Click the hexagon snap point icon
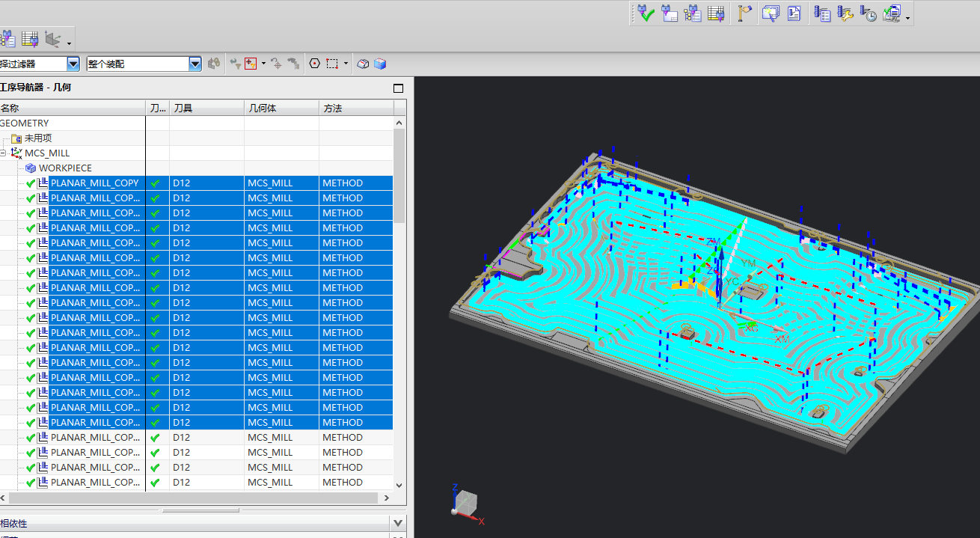Screen dimensions: 980x538 tap(315, 64)
